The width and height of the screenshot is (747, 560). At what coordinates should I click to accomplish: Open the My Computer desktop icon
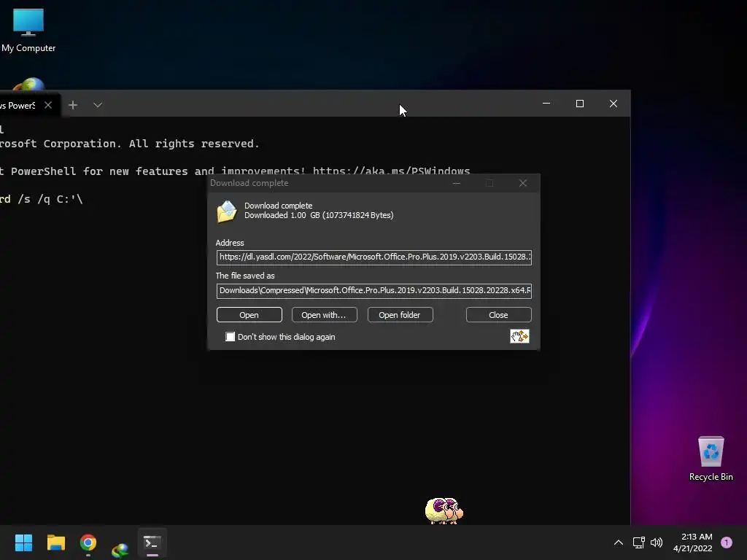28,31
